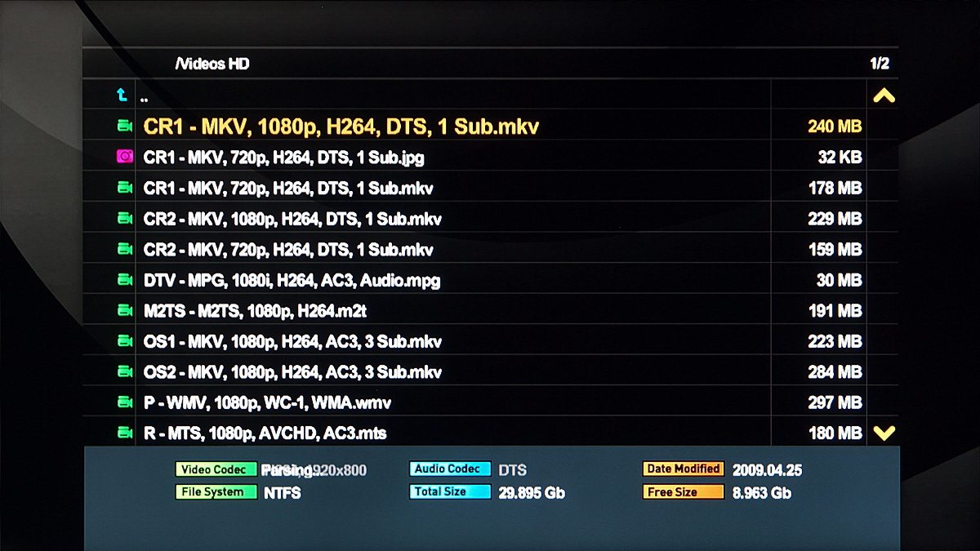Select CR1 - MKV, 720p, DTS mkv file
This screenshot has height=551, width=980.
(x=288, y=189)
